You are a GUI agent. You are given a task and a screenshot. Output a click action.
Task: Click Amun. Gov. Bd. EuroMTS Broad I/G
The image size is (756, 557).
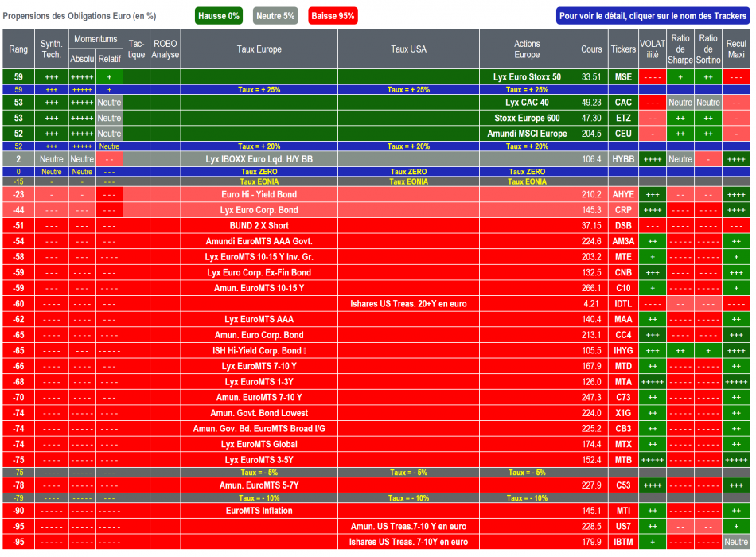259,429
